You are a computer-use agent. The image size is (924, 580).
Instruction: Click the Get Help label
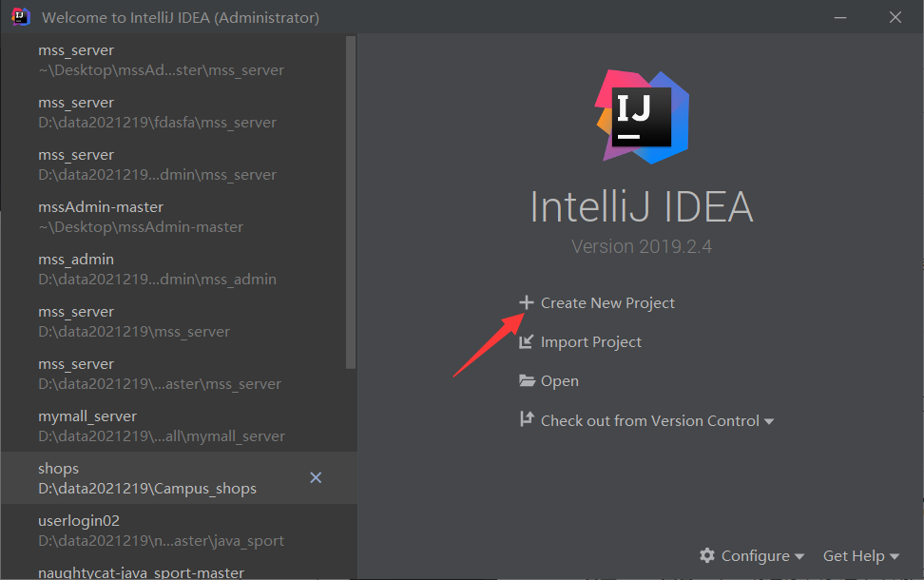pos(854,556)
